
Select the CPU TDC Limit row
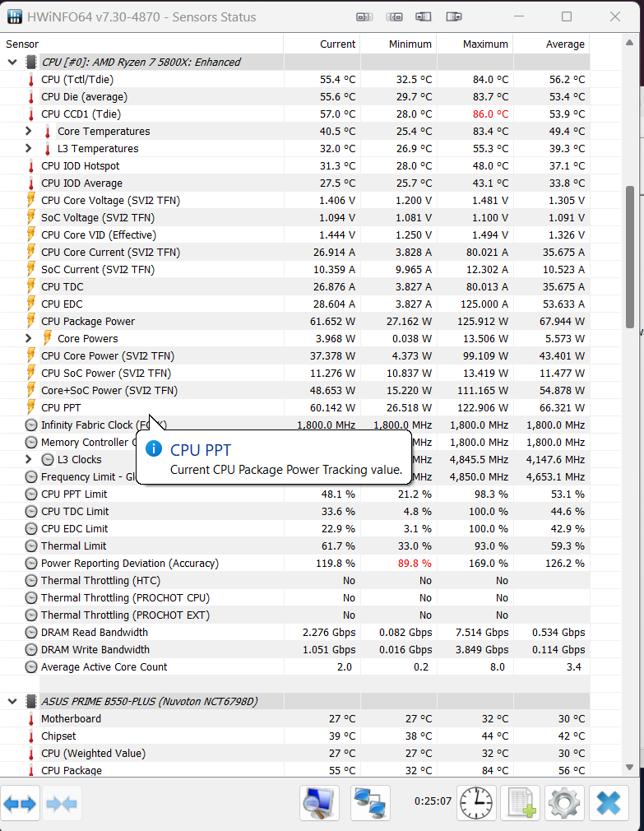point(295,512)
